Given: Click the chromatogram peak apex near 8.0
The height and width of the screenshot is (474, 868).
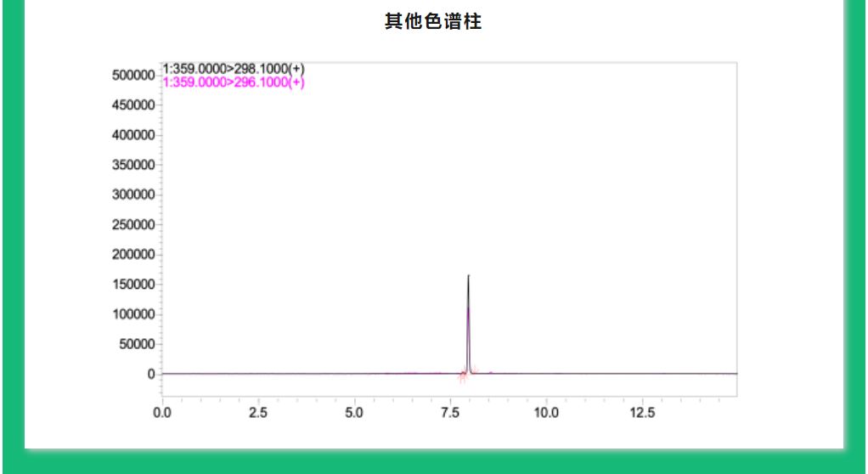Looking at the screenshot, I should [x=468, y=277].
